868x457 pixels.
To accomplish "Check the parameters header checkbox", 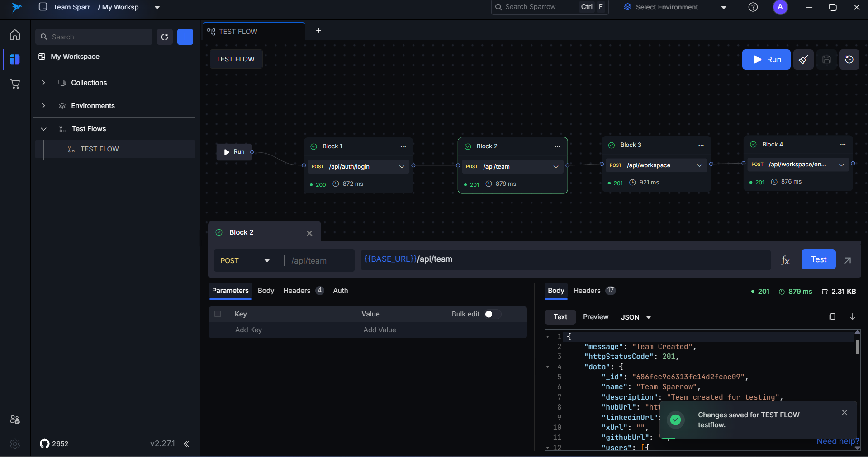I will (x=218, y=314).
